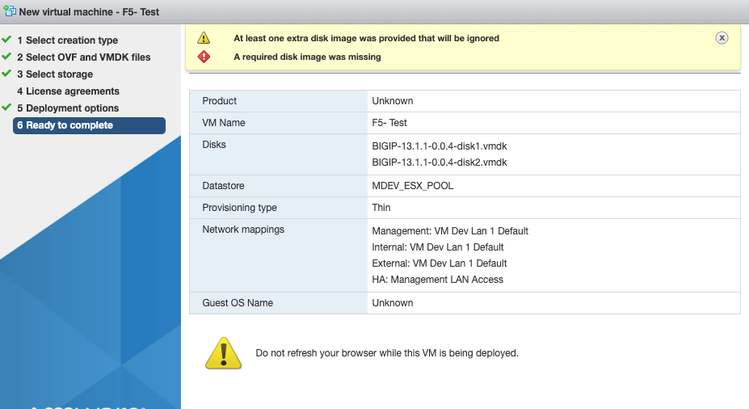Click checkmark beside Deployment options
The image size is (749, 409).
7,108
